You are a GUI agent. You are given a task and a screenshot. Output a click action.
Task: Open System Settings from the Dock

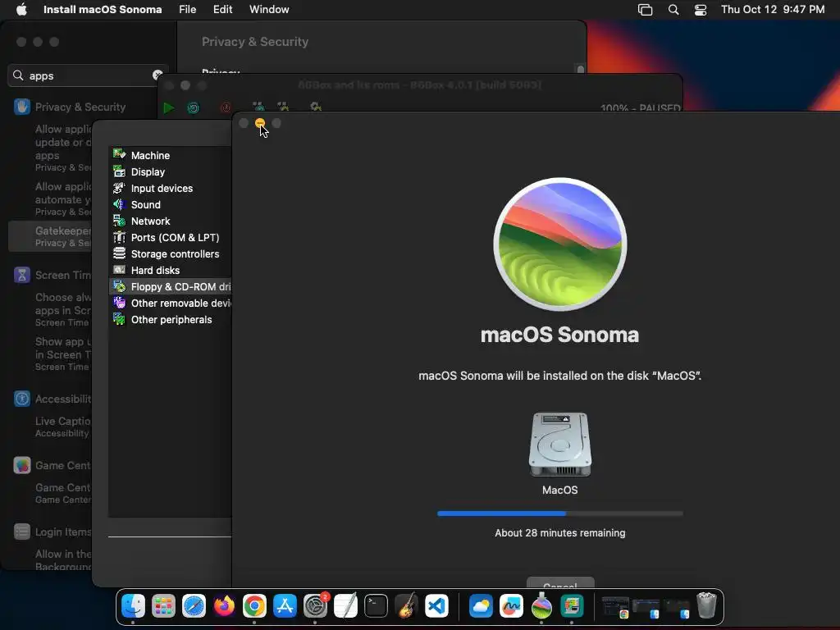pos(316,606)
